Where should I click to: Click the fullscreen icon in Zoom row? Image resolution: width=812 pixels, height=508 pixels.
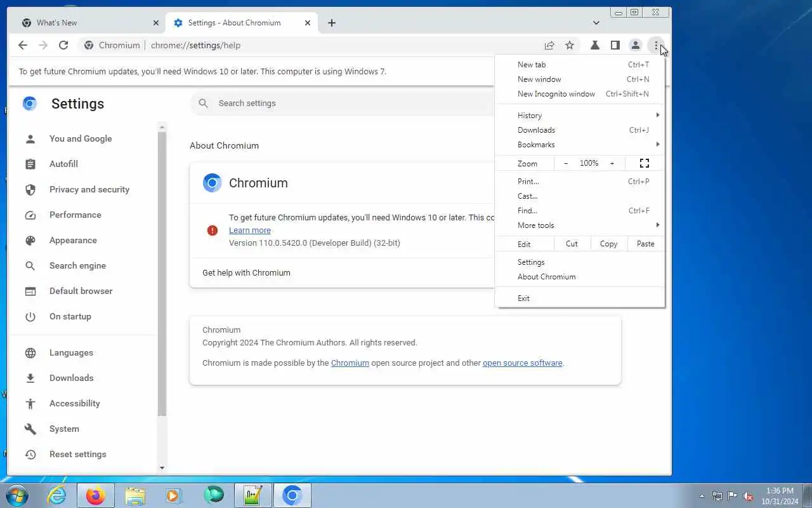(x=645, y=163)
